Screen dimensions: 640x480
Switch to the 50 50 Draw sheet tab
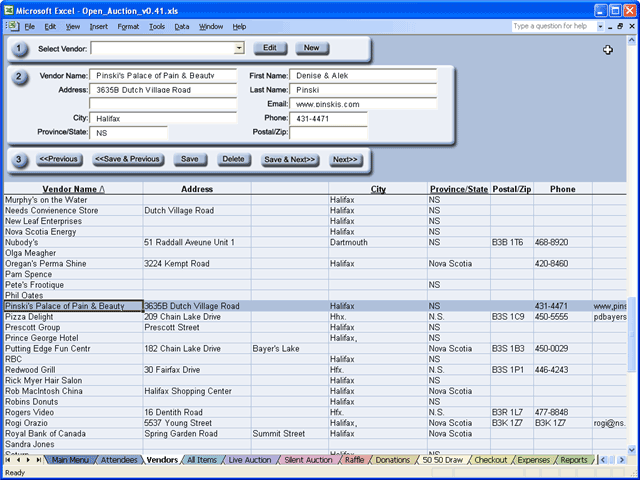442,460
